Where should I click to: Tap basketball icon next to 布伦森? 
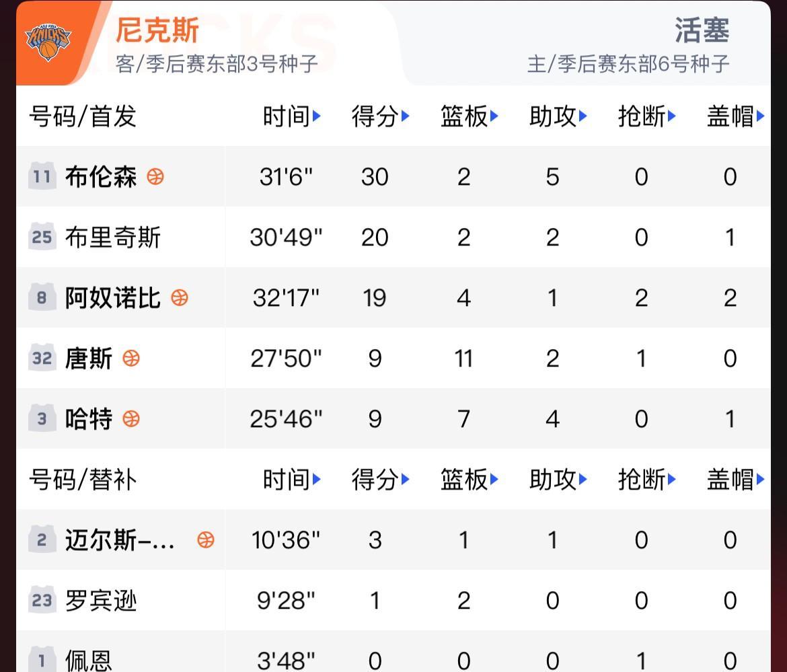pyautogui.click(x=155, y=177)
